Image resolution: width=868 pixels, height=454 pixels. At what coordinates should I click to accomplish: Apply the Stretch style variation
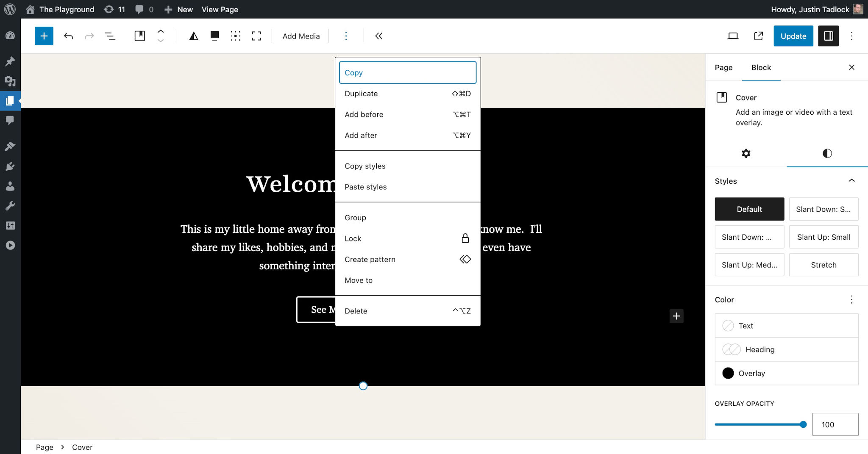(823, 264)
